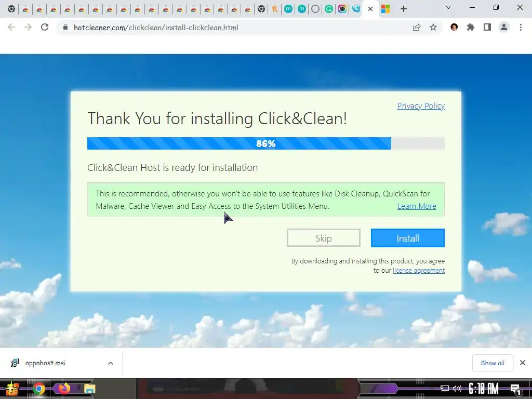Open the Chrome three-dot menu

(521, 28)
